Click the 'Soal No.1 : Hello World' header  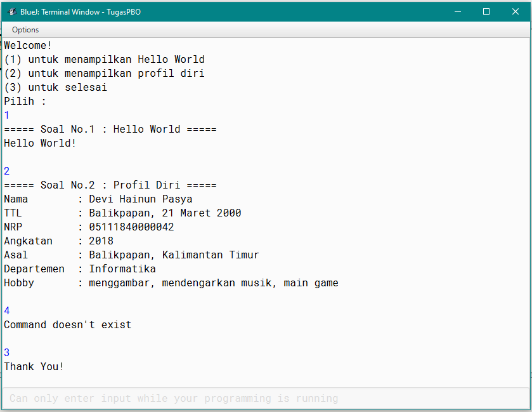109,129
